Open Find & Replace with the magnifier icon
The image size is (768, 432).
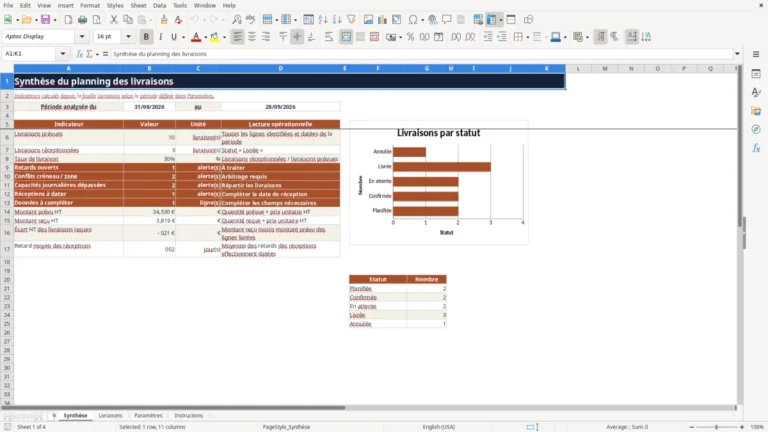click(x=237, y=20)
